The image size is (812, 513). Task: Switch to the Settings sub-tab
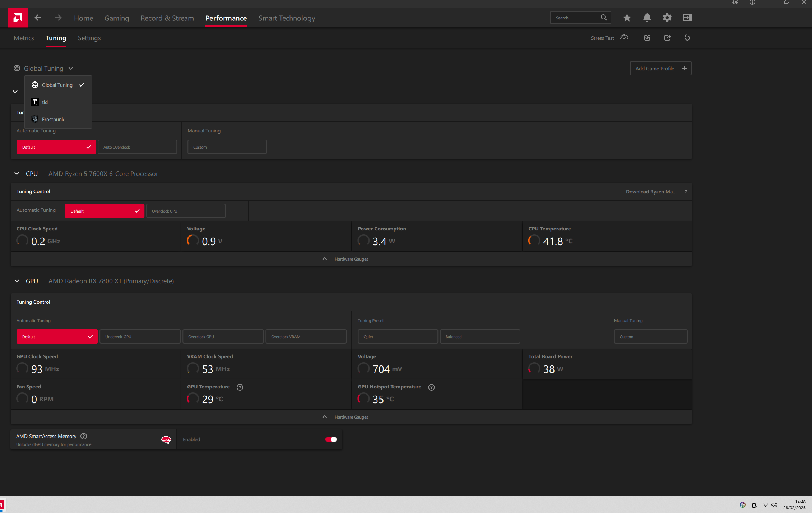point(89,38)
